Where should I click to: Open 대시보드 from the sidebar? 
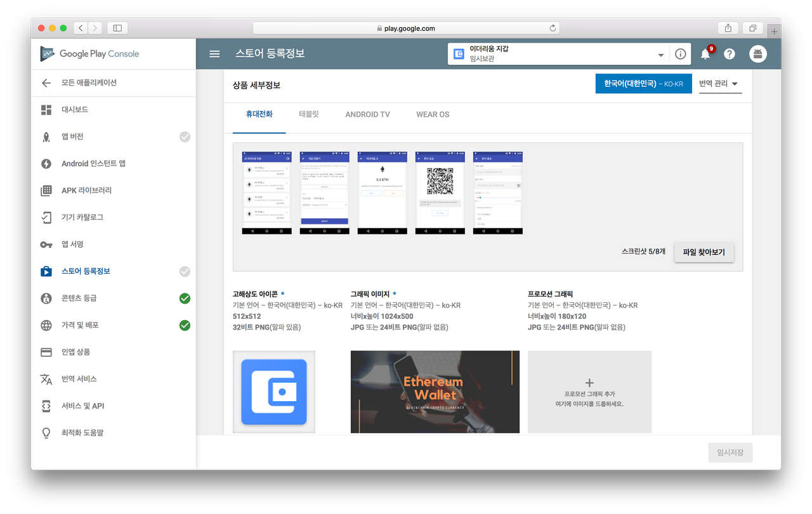coord(76,110)
